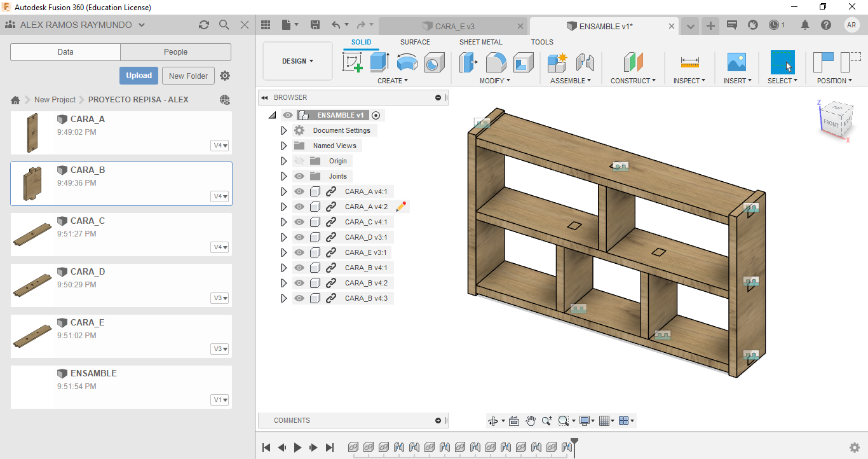Select the Revolve tool icon

[x=407, y=62]
